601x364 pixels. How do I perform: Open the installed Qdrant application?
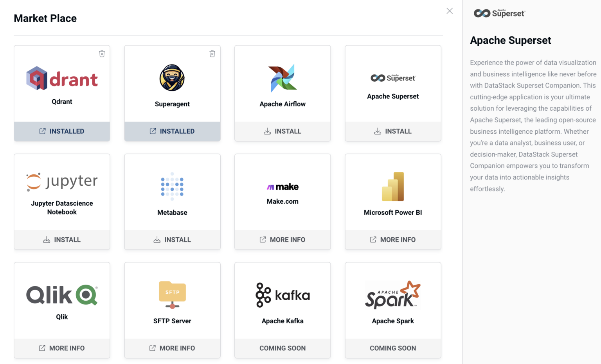pyautogui.click(x=61, y=131)
